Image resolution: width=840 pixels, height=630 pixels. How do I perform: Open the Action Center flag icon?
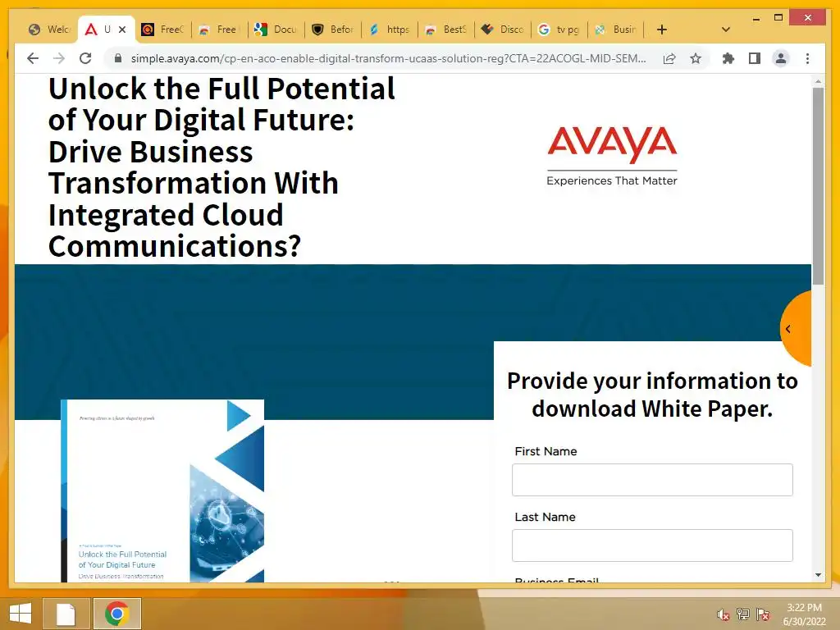pos(763,614)
